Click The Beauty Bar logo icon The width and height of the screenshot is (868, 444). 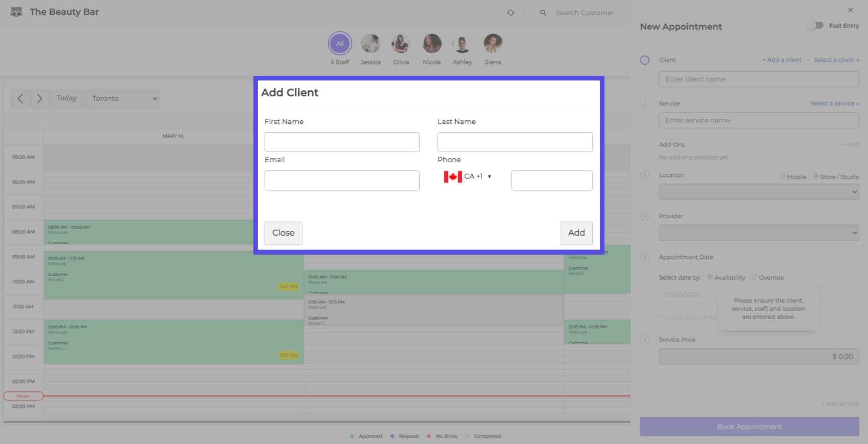17,12
